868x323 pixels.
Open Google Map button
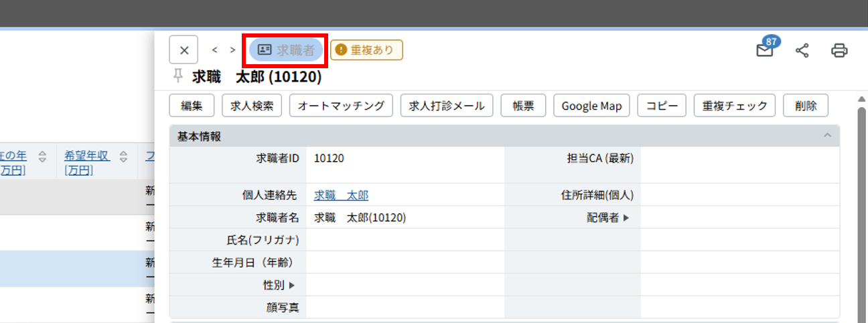[591, 106]
